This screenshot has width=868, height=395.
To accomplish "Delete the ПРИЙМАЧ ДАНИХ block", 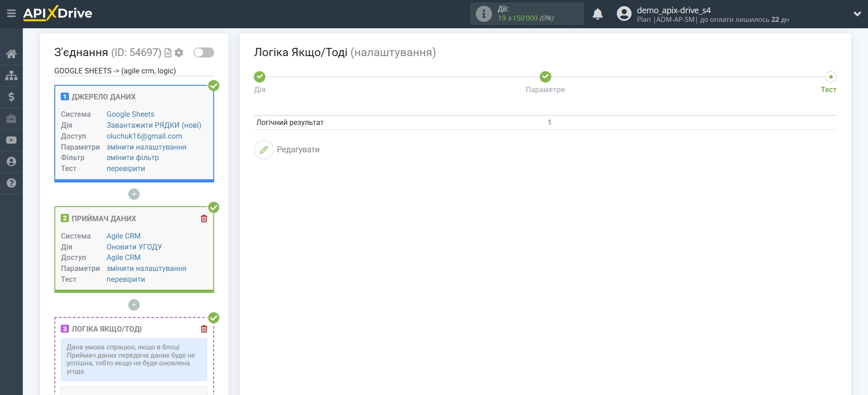I will point(204,218).
